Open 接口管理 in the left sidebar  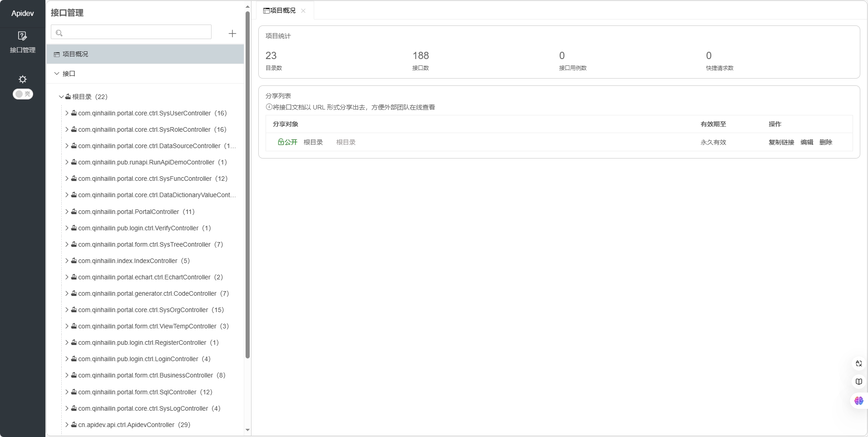click(x=22, y=42)
